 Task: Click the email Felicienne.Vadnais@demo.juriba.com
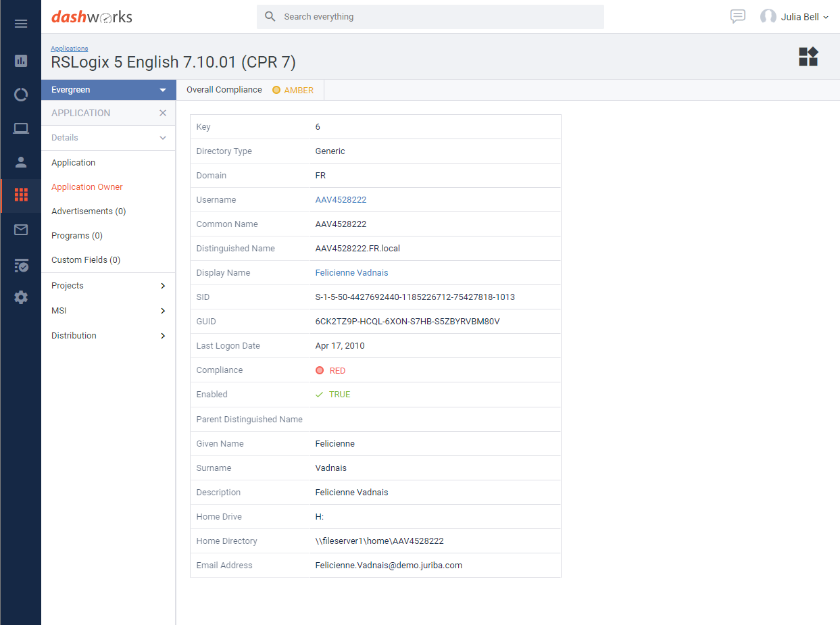pyautogui.click(x=389, y=566)
